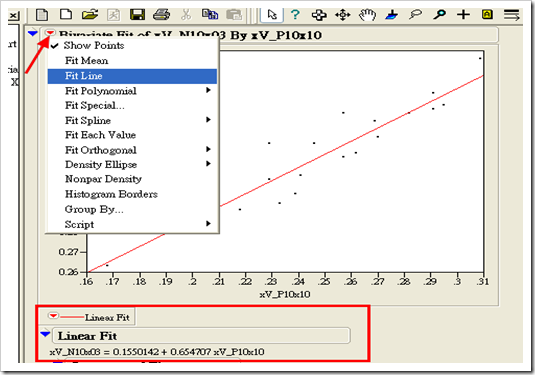The height and width of the screenshot is (375, 535).
Task: Save using the floppy disk icon
Action: click(x=138, y=15)
